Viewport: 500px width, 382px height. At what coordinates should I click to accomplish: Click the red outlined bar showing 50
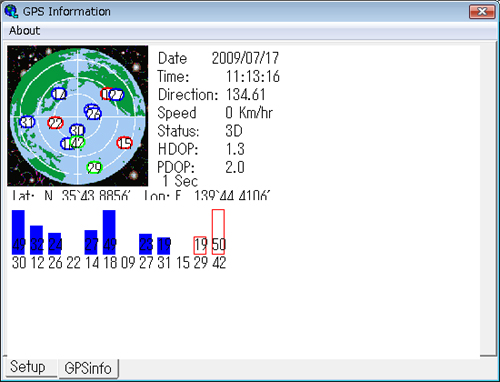[218, 232]
